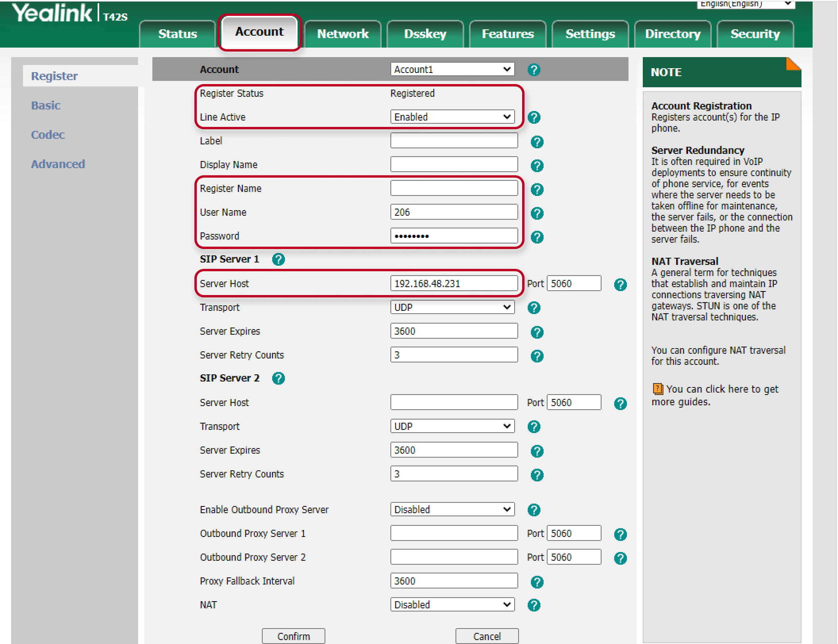This screenshot has width=838, height=644.
Task: Click Proxy Fallback Interval field
Action: coord(454,581)
